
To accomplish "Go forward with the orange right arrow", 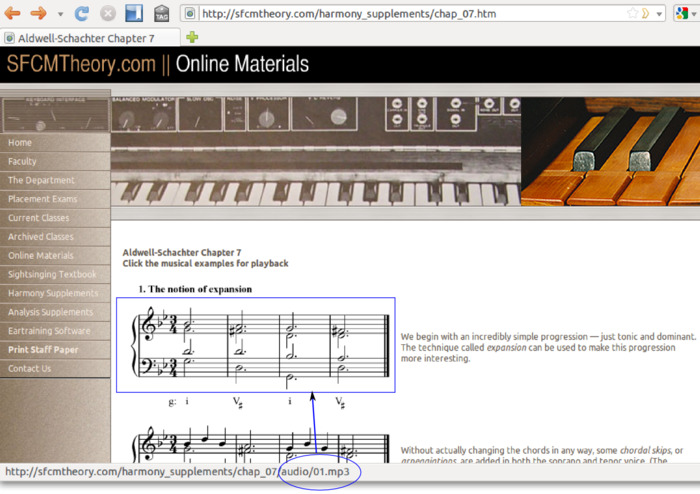I will [x=39, y=13].
